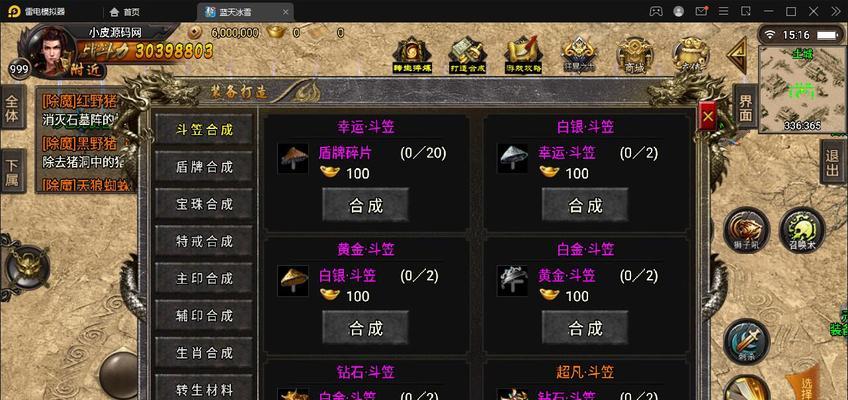Open the 商城 shop icon

pyautogui.click(x=635, y=55)
